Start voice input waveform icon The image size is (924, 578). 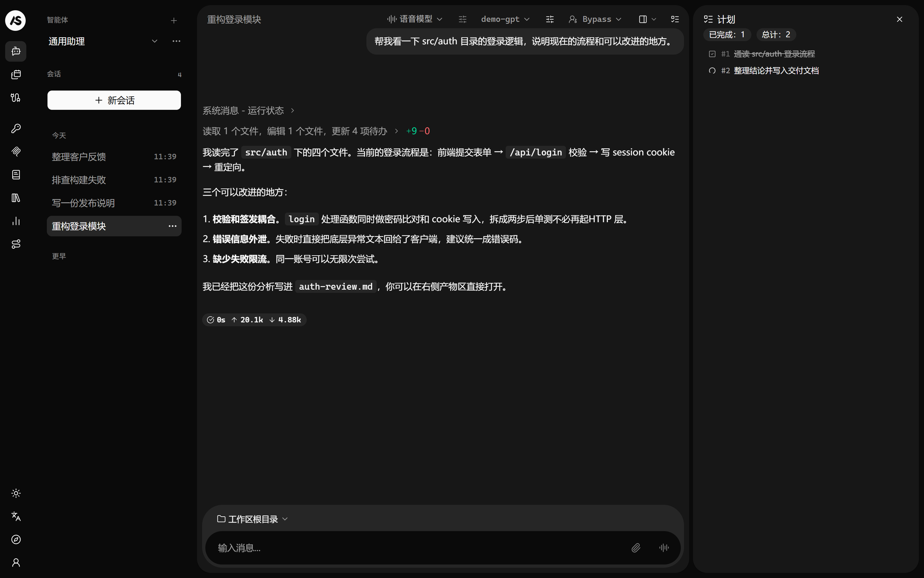pyautogui.click(x=664, y=548)
